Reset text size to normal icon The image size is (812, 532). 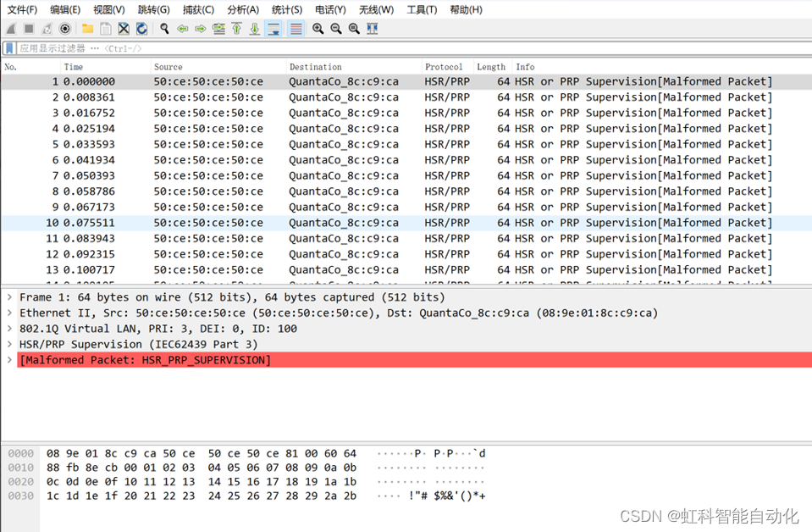[x=354, y=29]
